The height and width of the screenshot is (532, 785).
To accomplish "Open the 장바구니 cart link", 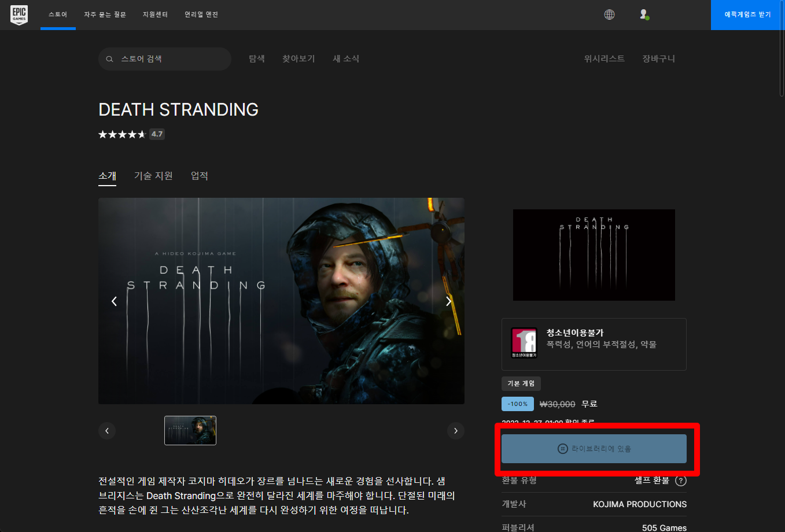I will click(658, 59).
